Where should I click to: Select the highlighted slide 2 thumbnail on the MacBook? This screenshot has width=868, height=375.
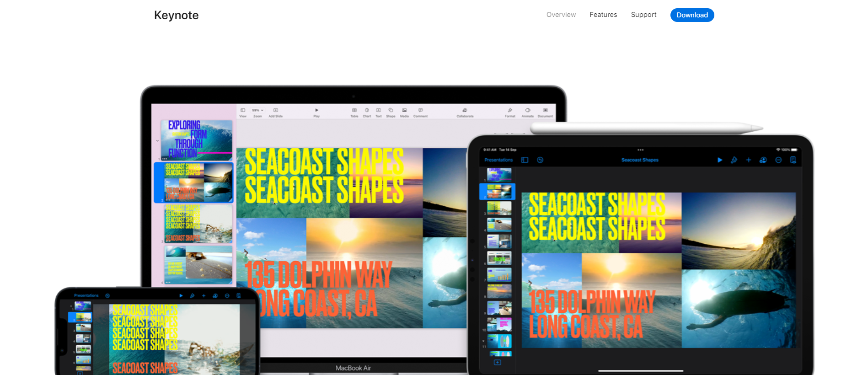click(199, 182)
